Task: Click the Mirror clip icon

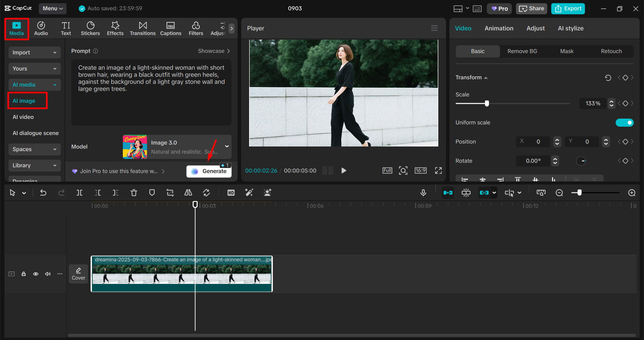Action: click(x=188, y=193)
